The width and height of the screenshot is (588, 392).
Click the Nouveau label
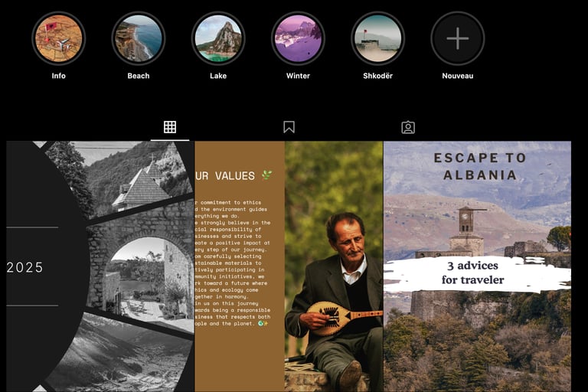[458, 76]
